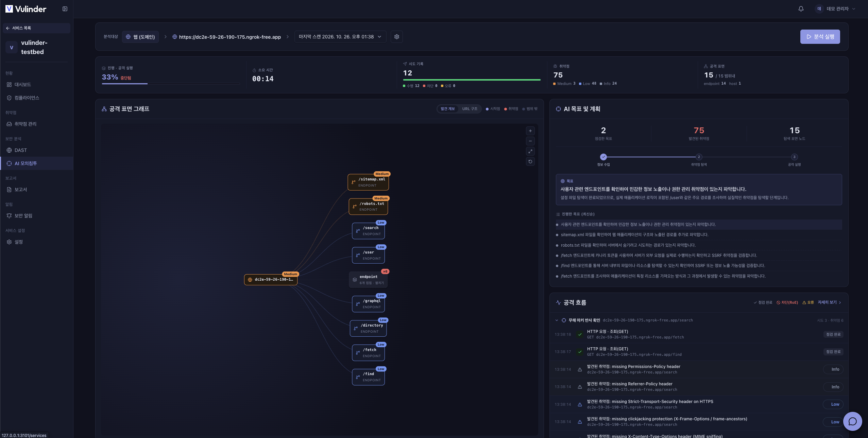Click step 2 취약점 탐색 marker
Screen dimensions: 868x438
pyautogui.click(x=699, y=157)
